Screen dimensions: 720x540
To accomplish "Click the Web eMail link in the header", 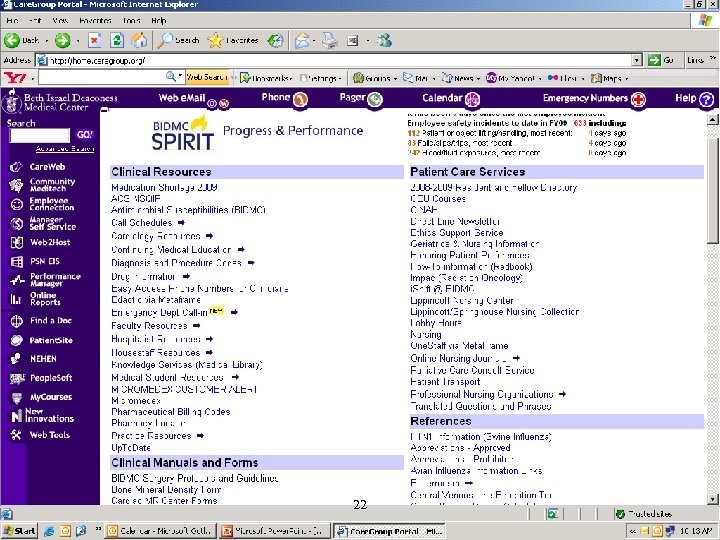I will click(x=182, y=97).
